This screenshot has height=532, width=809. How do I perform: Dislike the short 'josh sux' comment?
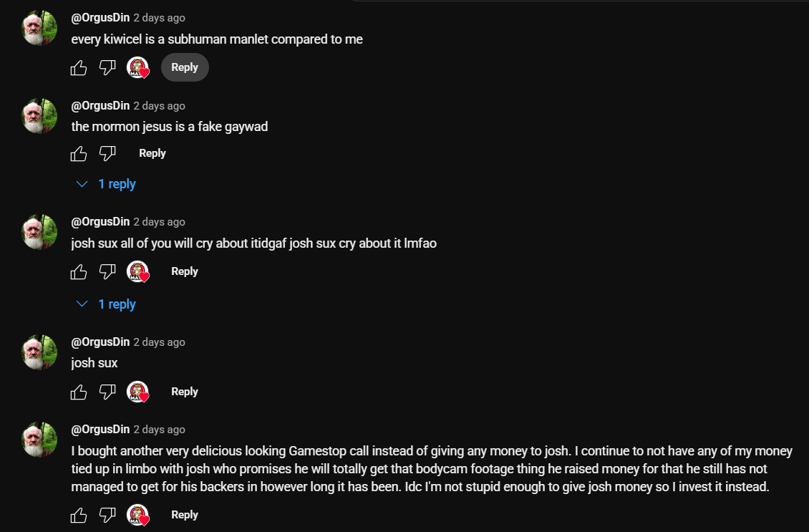tap(107, 392)
